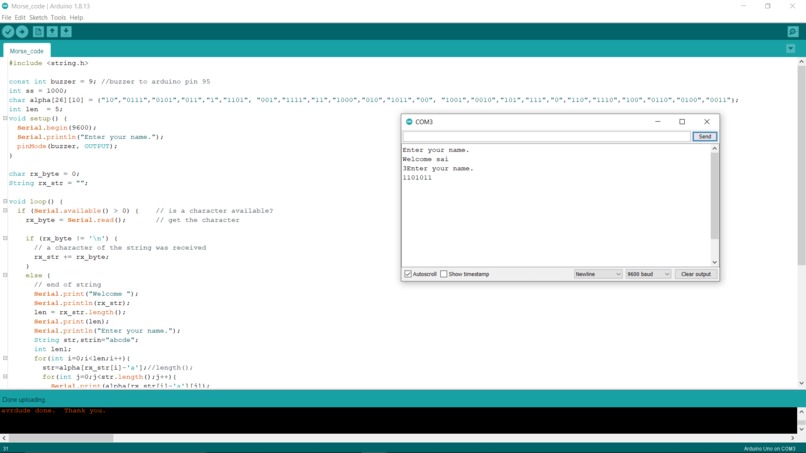Select the Morse_code tab
Image resolution: width=806 pixels, height=453 pixels.
(27, 51)
